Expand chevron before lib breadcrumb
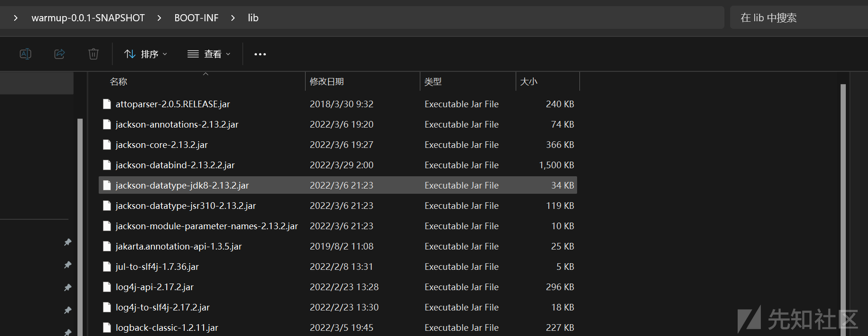Screen dimensions: 868x336 coord(233,18)
